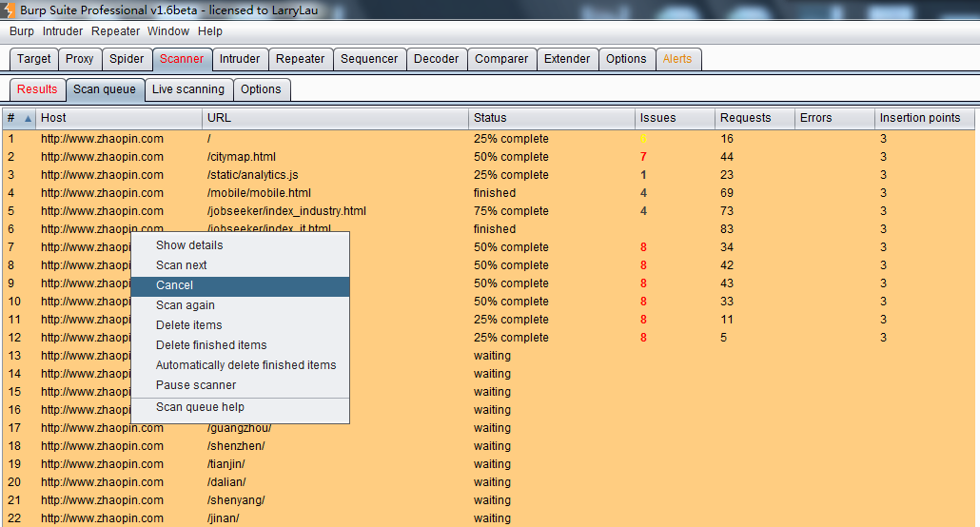Open Scan queue help
The height and width of the screenshot is (527, 980).
(200, 407)
